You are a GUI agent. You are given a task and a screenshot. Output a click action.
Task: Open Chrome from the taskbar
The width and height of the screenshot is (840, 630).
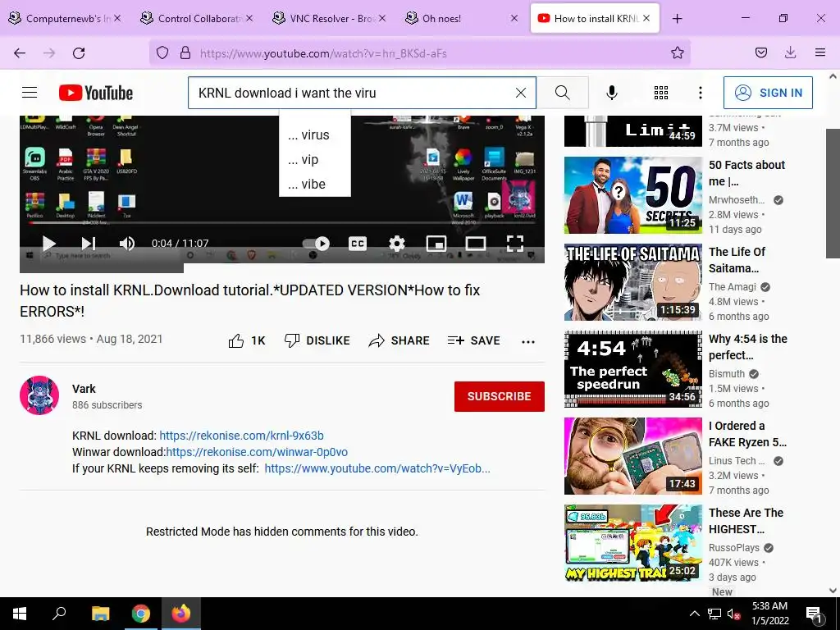pyautogui.click(x=141, y=614)
